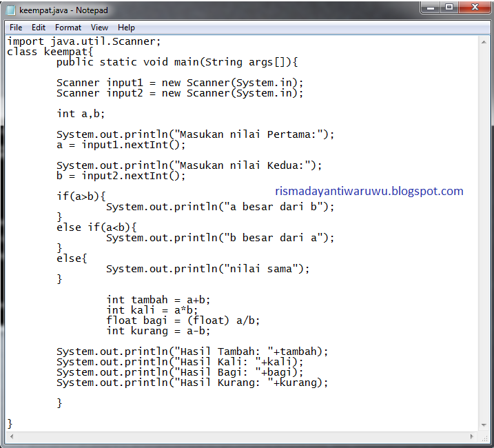
Task: Click the 'a besar dari b' println line
Action: click(220, 207)
